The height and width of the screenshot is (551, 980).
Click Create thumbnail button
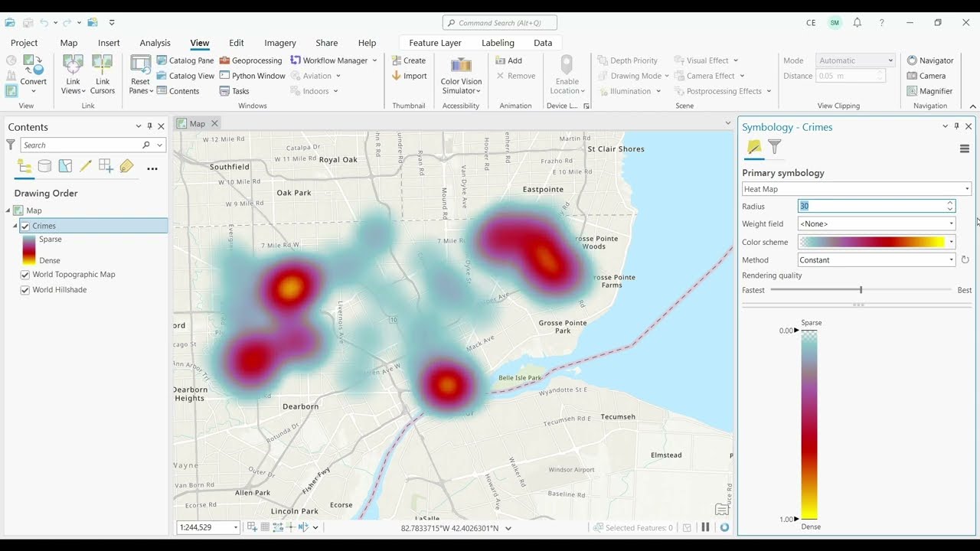(408, 60)
